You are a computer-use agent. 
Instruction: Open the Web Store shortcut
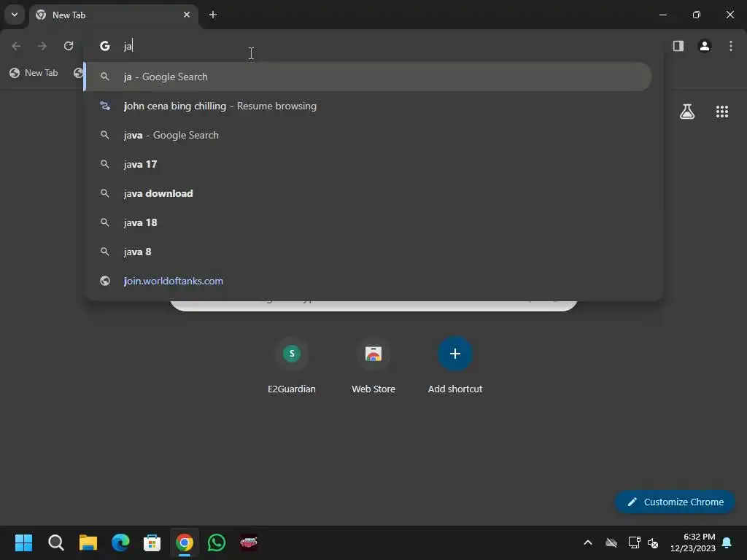pos(373,366)
